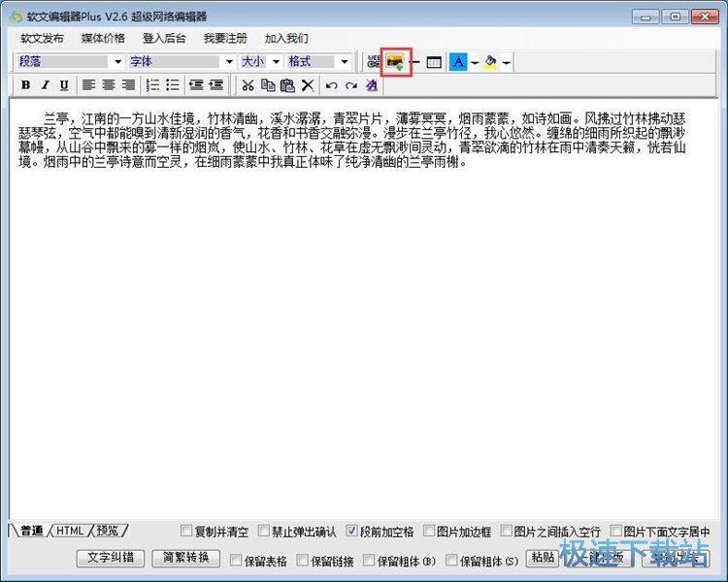Image resolution: width=728 pixels, height=582 pixels.
Task: Apply bulleted list formatting
Action: point(172,85)
